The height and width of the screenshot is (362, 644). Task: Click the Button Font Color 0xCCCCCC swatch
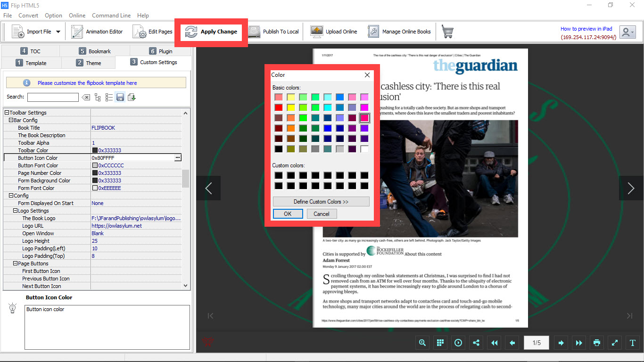point(95,165)
